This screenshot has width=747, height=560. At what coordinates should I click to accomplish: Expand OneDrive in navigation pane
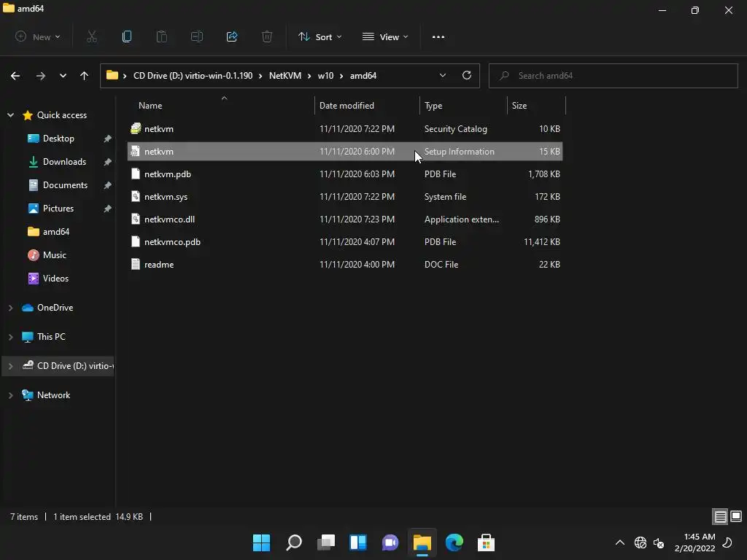click(x=10, y=308)
